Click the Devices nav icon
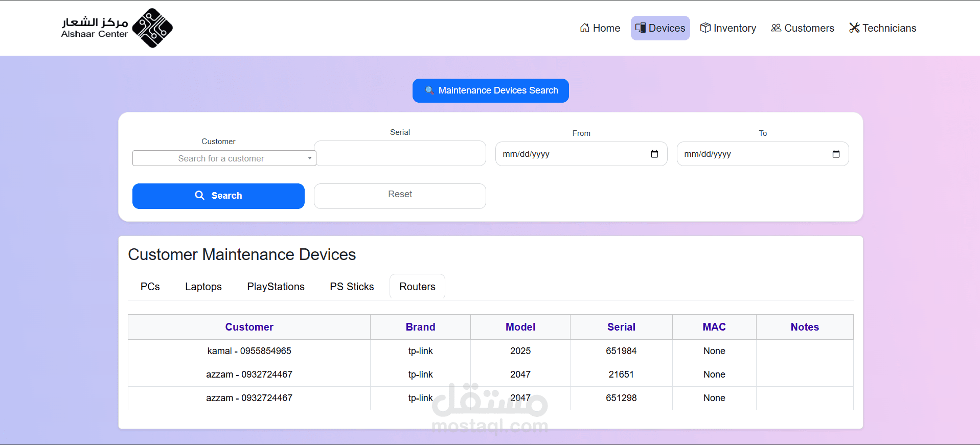Image resolution: width=980 pixels, height=445 pixels. (x=641, y=28)
